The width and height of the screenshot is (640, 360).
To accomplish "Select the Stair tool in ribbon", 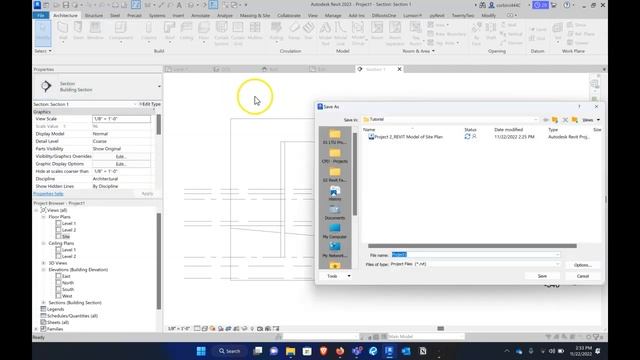I will pyautogui.click(x=309, y=31).
